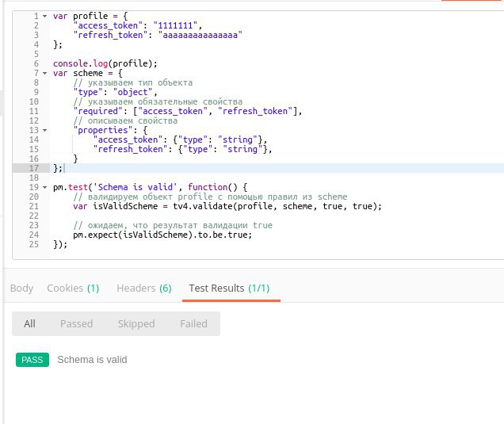This screenshot has width=504, height=424.
Task: Collapse the pm.test function fold arrow on line 19
Action: click(x=44, y=187)
